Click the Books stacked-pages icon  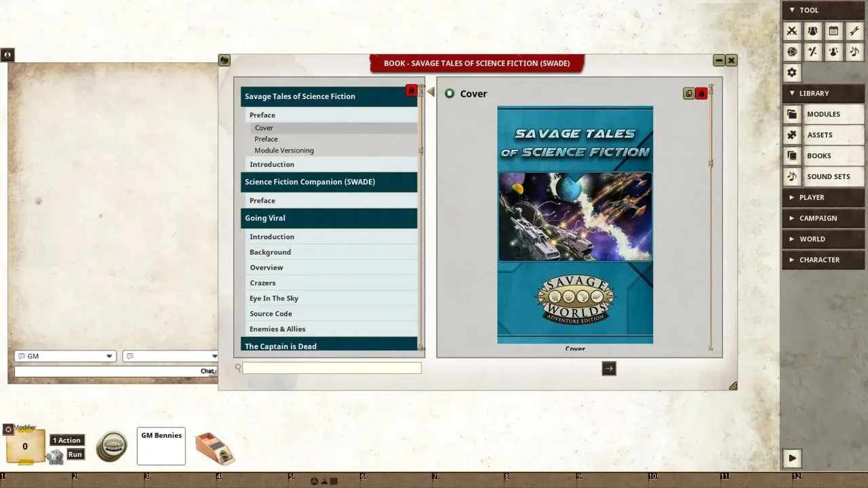pos(791,156)
